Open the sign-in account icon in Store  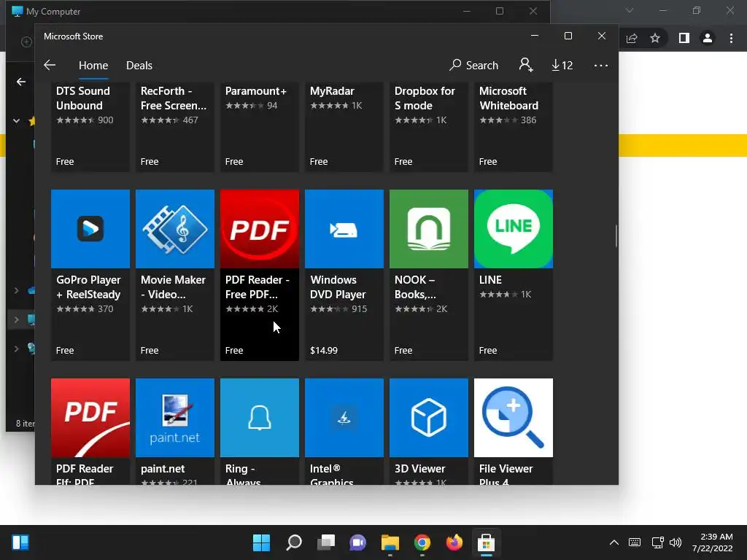coord(525,65)
